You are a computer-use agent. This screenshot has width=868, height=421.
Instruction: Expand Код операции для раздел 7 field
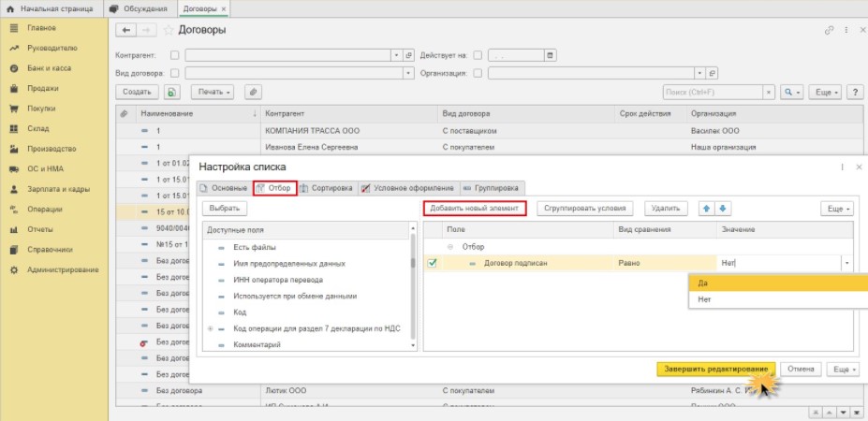coord(211,328)
